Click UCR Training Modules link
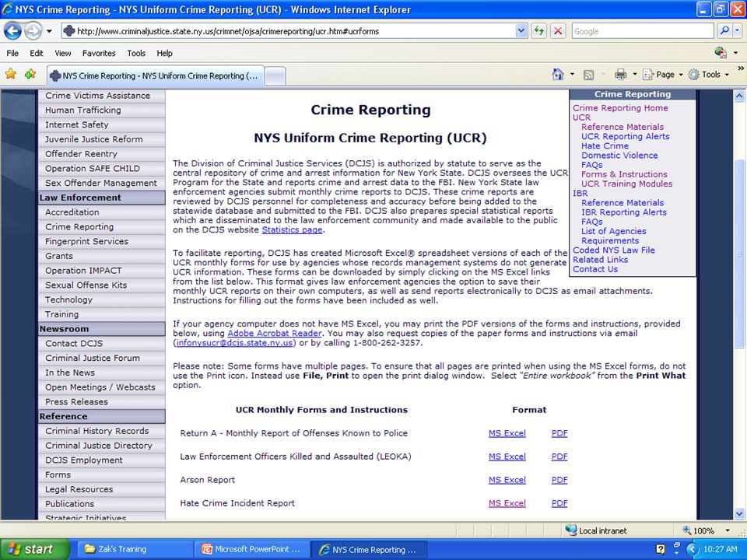 [x=626, y=184]
